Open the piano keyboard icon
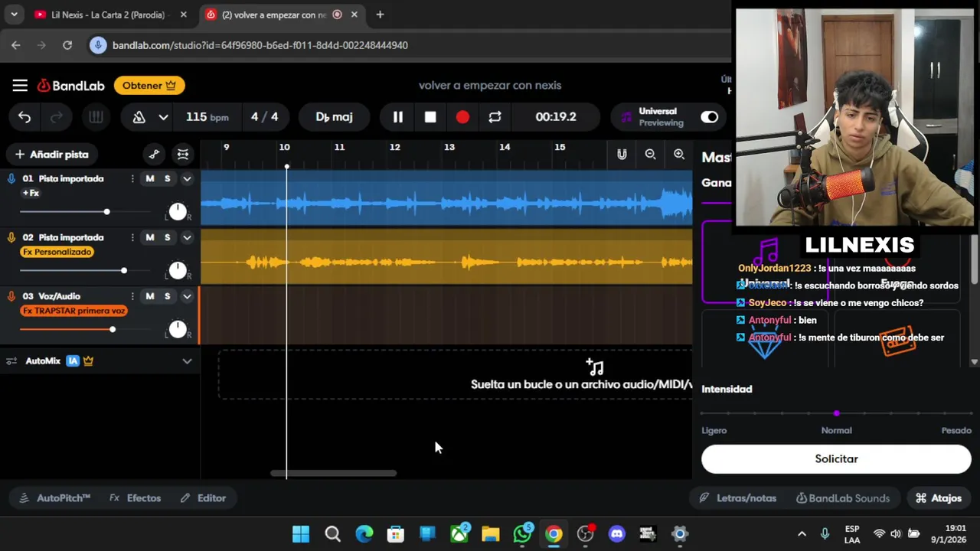 coord(96,117)
